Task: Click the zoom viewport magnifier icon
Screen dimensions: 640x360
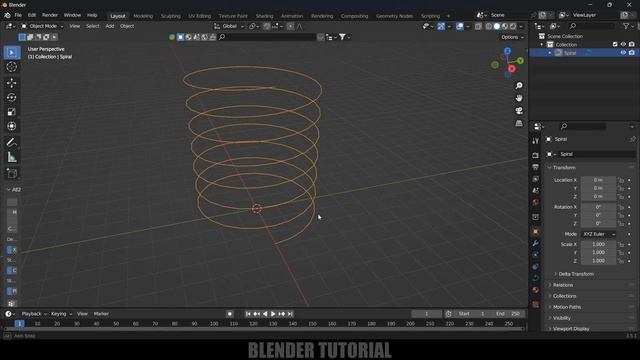Action: click(519, 86)
